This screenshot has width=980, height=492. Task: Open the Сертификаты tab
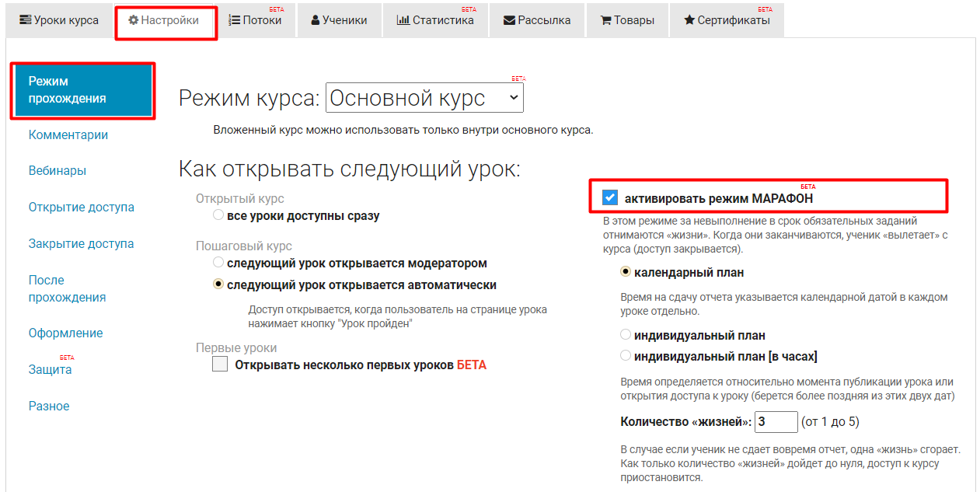[x=727, y=20]
